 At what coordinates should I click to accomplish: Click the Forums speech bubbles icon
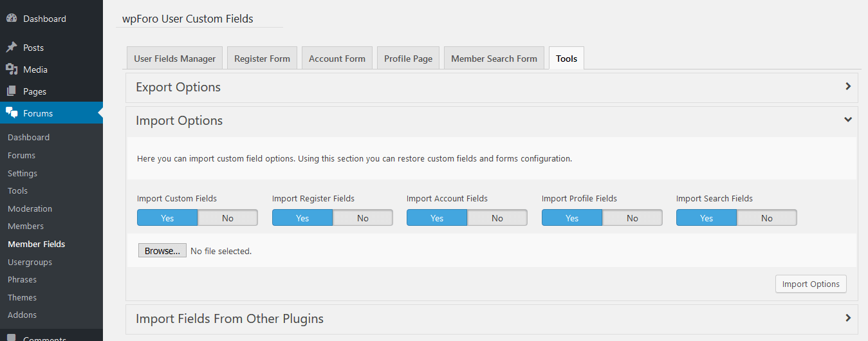coord(12,113)
